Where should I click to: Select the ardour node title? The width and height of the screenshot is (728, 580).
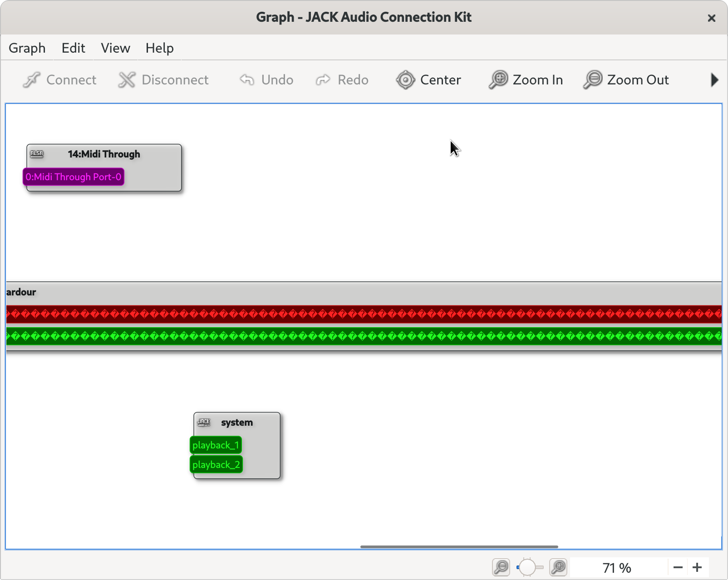[x=21, y=292]
